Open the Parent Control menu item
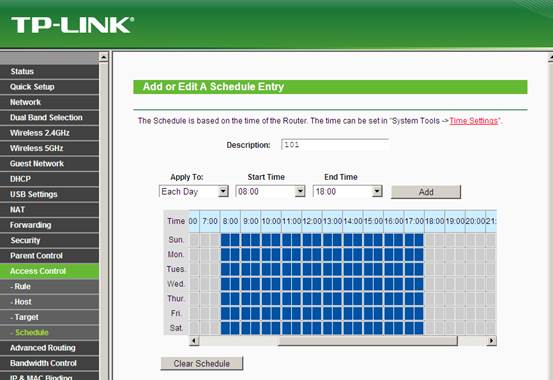Image resolution: width=553 pixels, height=380 pixels. tap(49, 255)
